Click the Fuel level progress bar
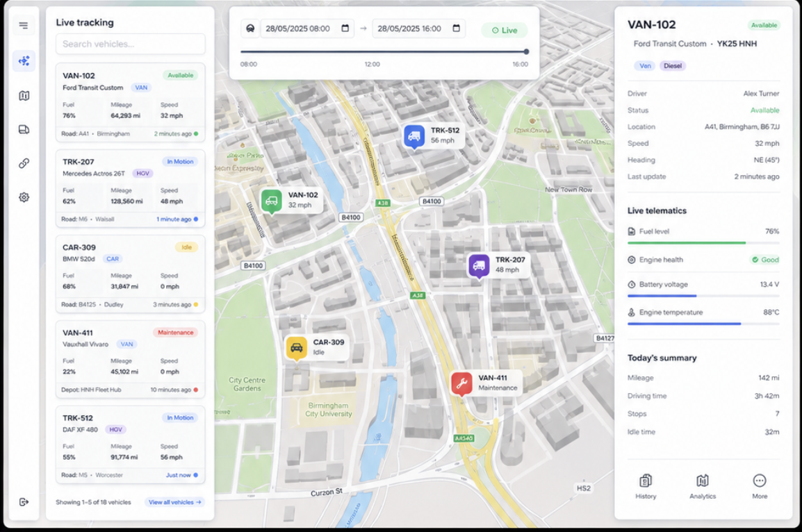The height and width of the screenshot is (532, 802). click(x=703, y=243)
